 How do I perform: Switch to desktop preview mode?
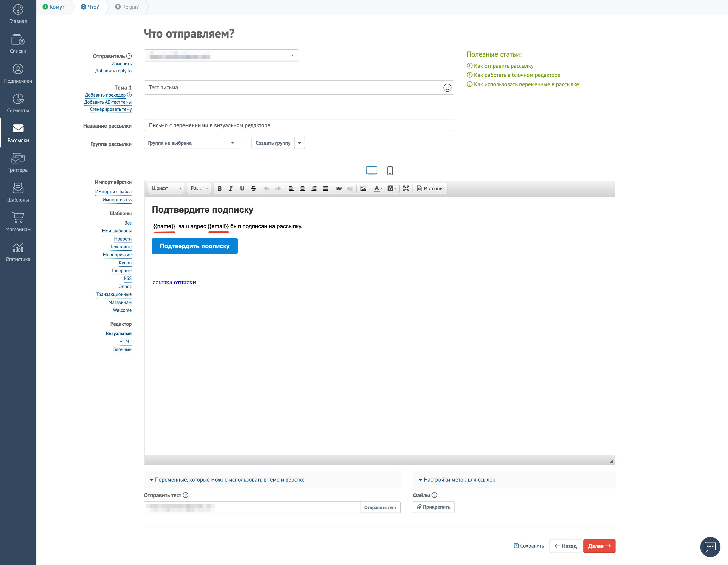[371, 170]
